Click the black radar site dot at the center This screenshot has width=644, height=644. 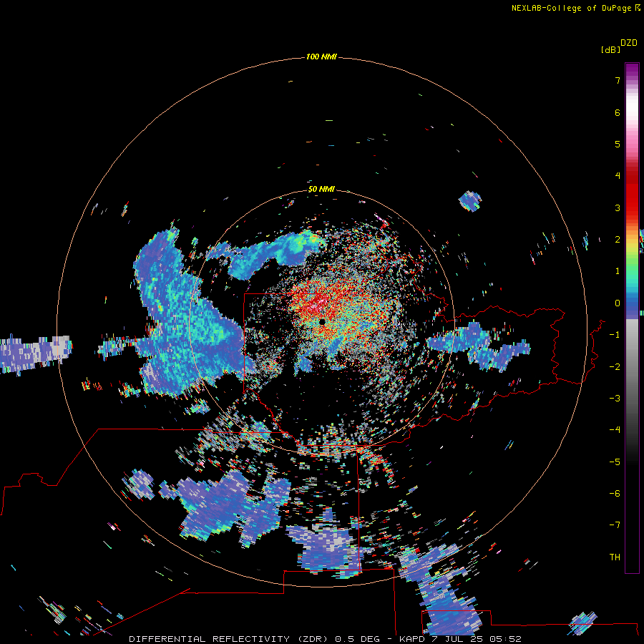tap(322, 322)
